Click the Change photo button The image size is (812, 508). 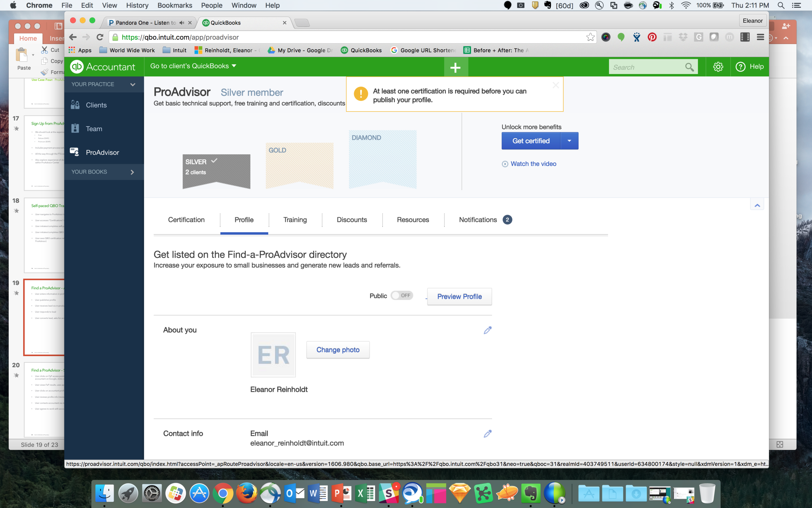338,350
